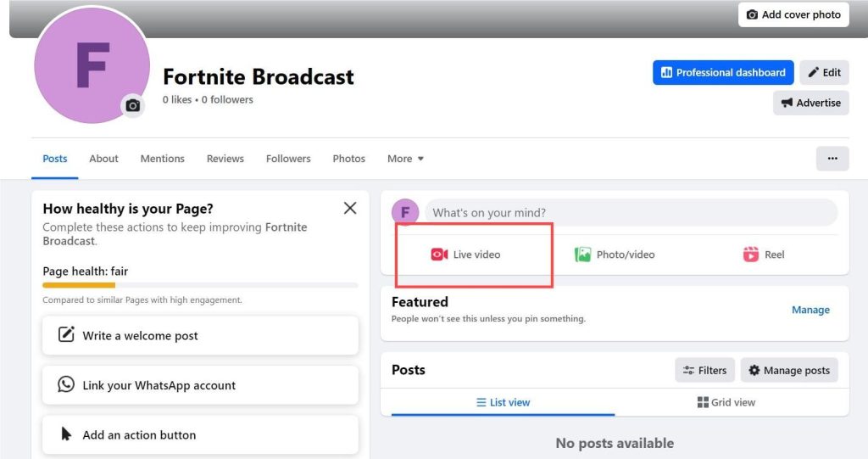
Task: Start a Live video broadcast
Action: (x=465, y=255)
